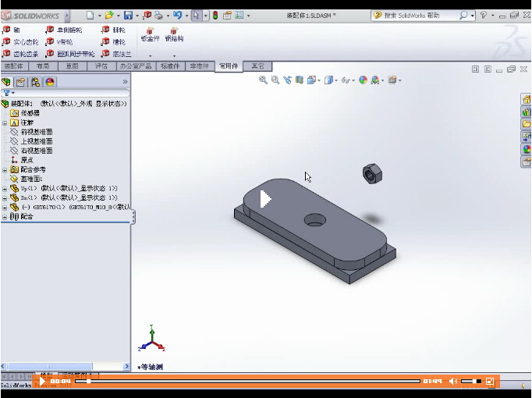Open the tree filter funnel dropdown
The image size is (532, 398).
point(9,93)
